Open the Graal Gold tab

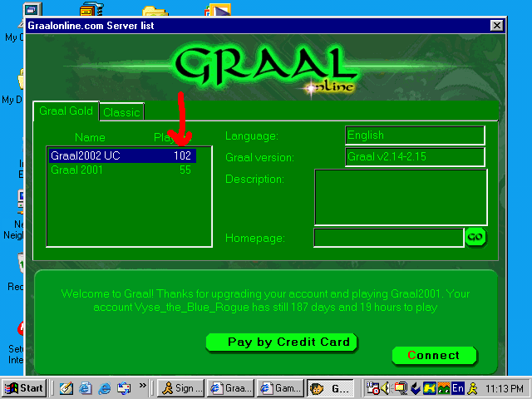[x=66, y=111]
